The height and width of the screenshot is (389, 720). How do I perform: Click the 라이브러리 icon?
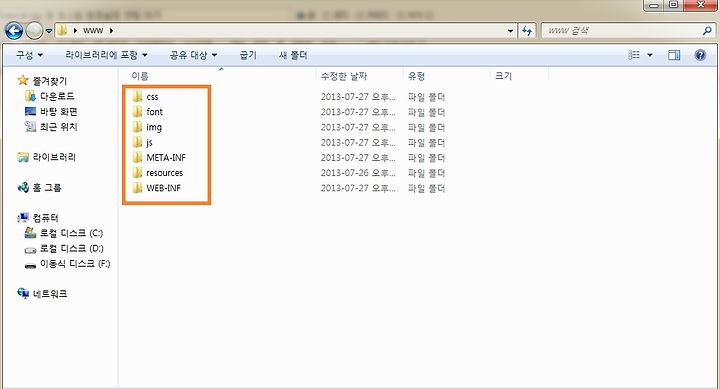coord(23,157)
